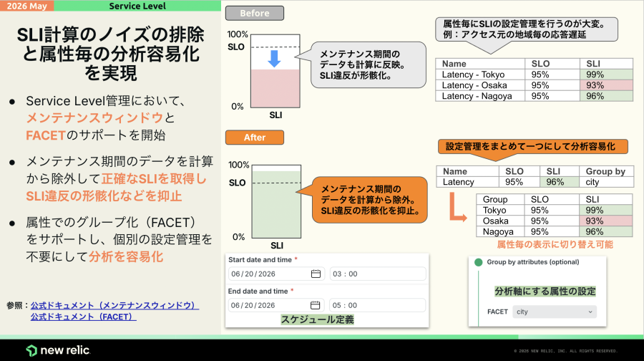Click the Service Level header tab
This screenshot has height=361, width=644.
pyautogui.click(x=137, y=6)
